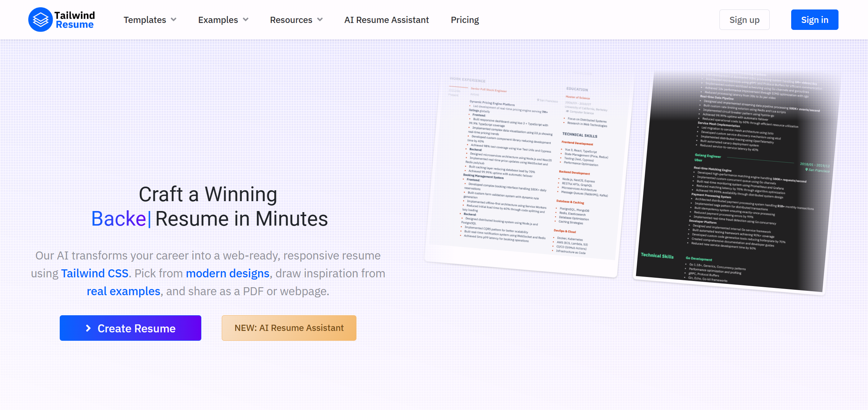868x410 pixels.
Task: Expand the Examples dropdown chevron
Action: (x=246, y=20)
